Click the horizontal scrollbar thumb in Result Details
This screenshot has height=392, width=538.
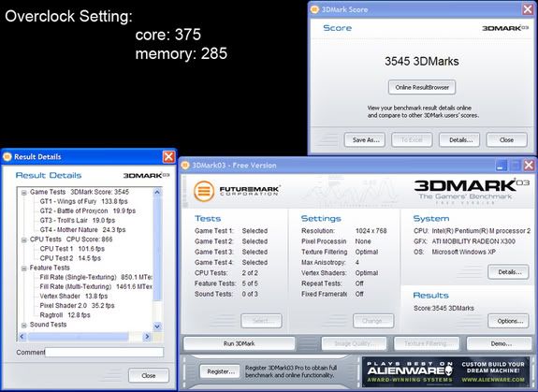click(79, 337)
